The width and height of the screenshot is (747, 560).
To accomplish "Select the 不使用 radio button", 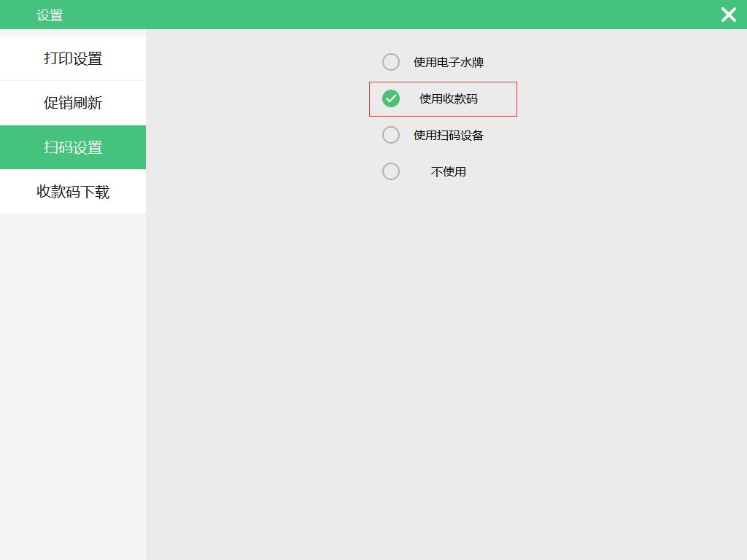I will (391, 171).
